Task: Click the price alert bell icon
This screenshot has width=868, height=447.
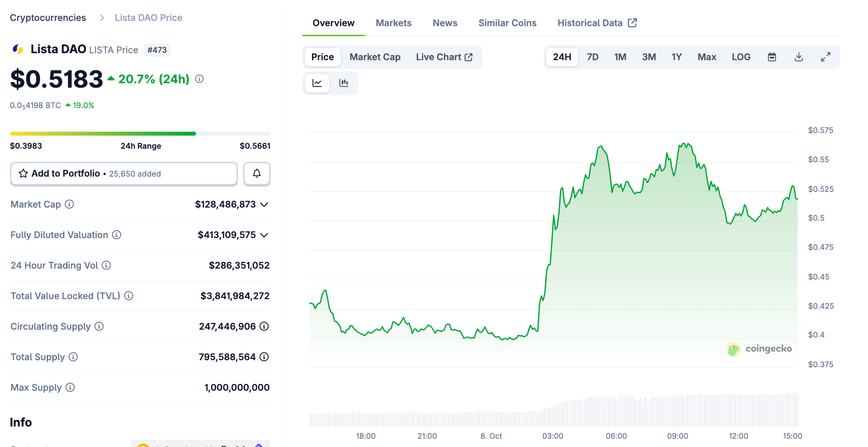Action: (x=257, y=174)
